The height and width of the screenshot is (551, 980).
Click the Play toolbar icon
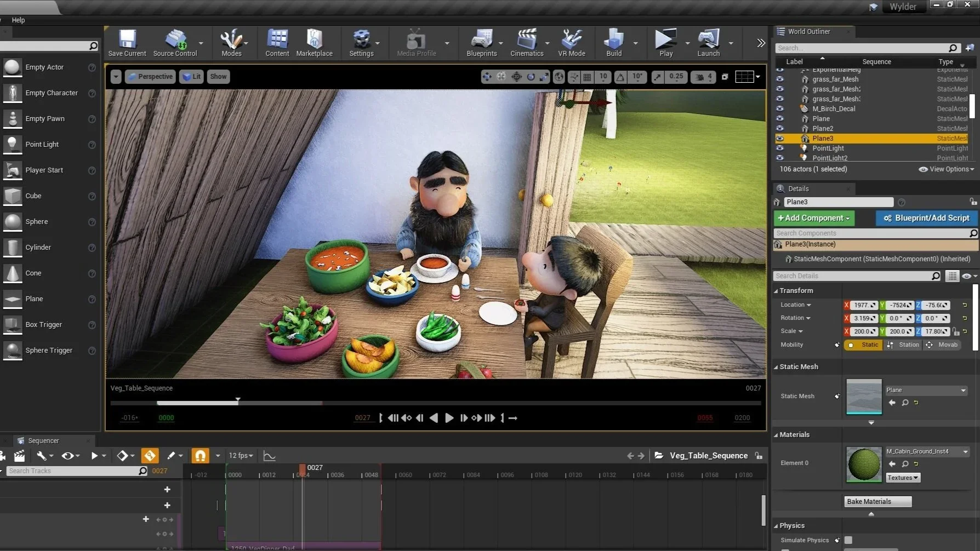[666, 43]
